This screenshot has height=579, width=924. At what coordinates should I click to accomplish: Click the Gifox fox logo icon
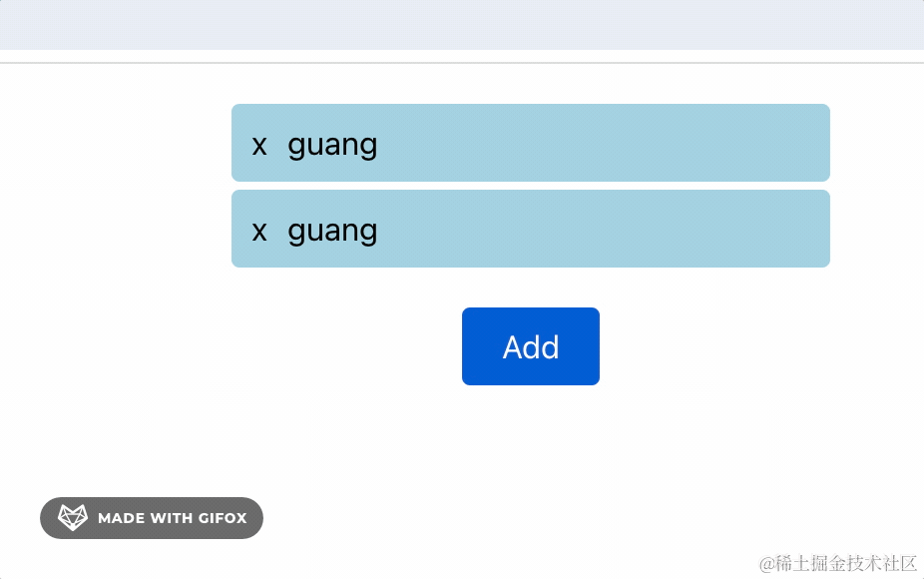point(73,518)
